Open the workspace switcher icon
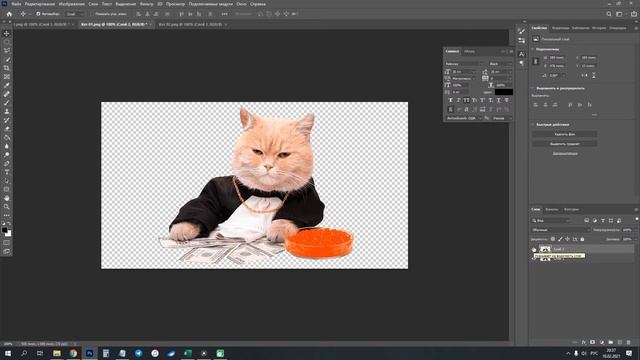The width and height of the screenshot is (640, 360). tap(619, 14)
